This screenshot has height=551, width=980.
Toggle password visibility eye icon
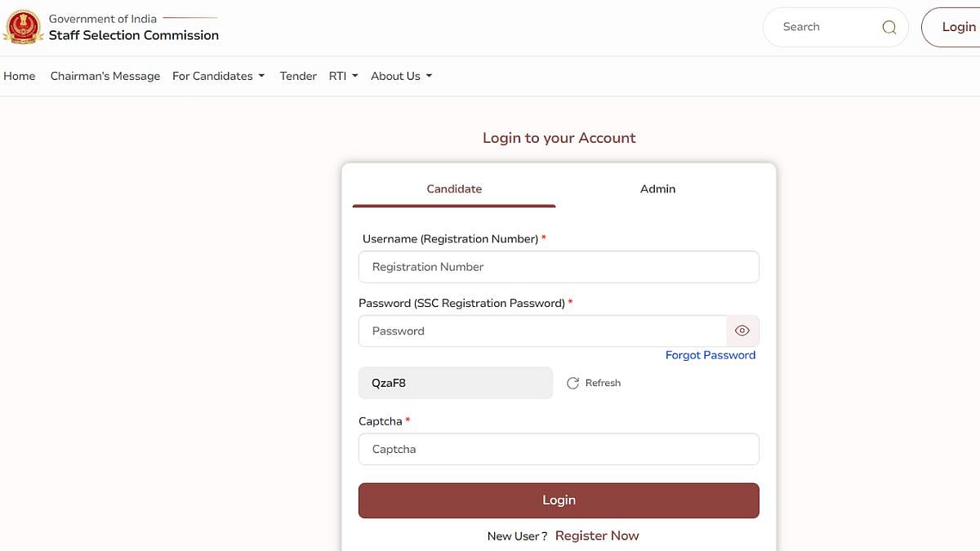pos(742,331)
